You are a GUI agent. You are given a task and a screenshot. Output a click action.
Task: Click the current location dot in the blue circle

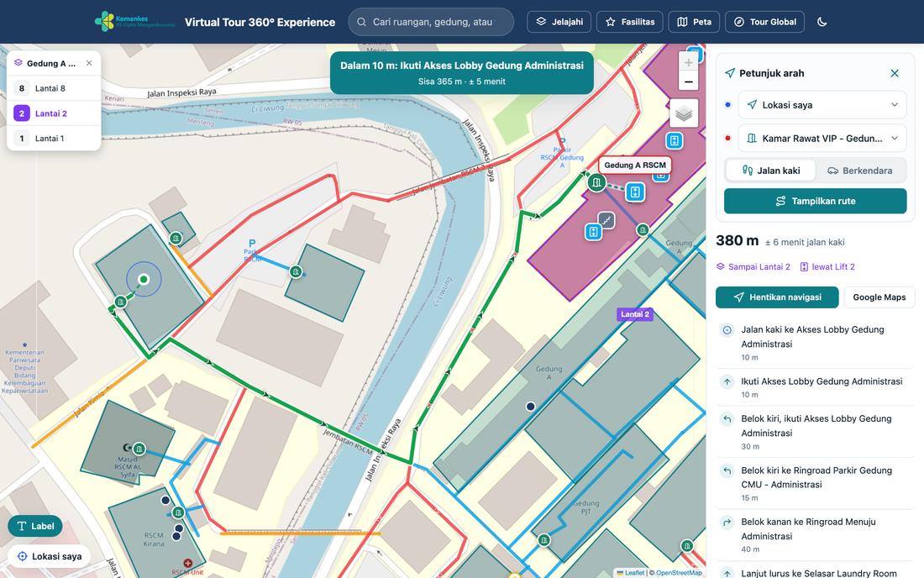(x=143, y=279)
